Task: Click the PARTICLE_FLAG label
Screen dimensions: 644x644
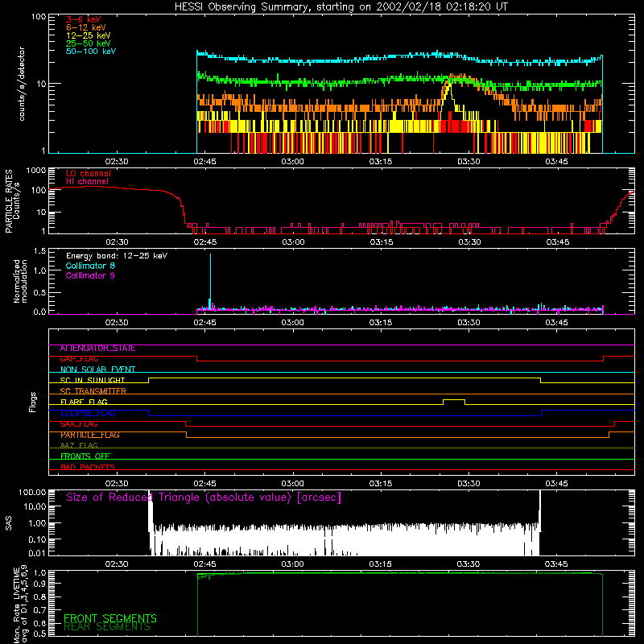Action: coord(90,435)
